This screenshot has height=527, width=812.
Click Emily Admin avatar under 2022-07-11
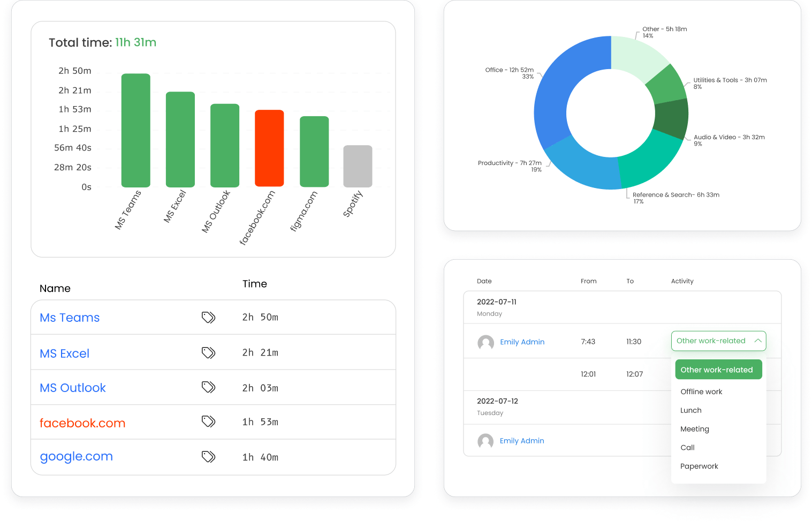pyautogui.click(x=485, y=343)
